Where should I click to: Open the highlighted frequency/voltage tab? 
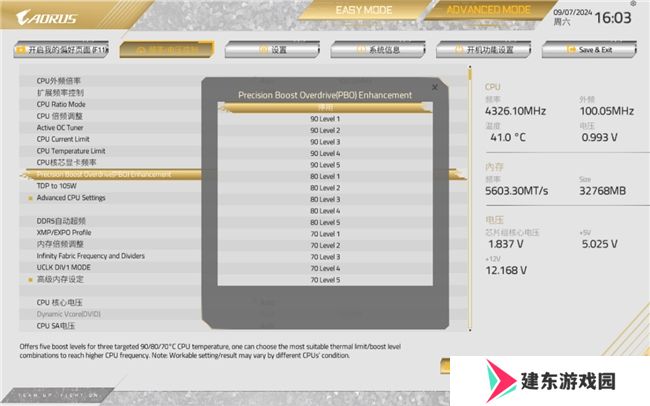click(167, 50)
